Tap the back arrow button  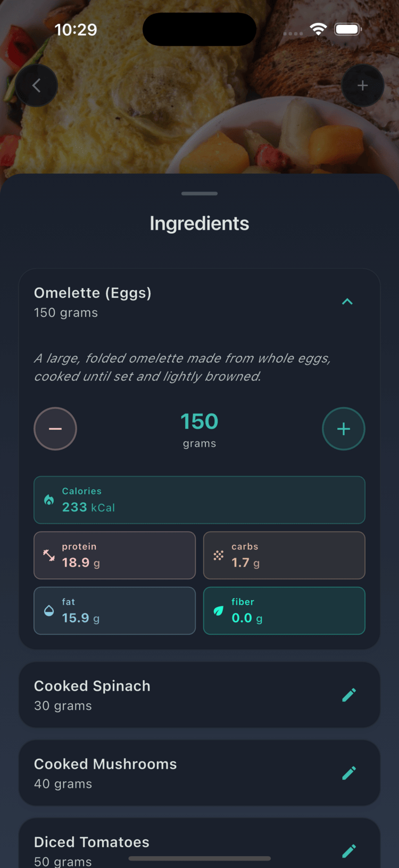[x=36, y=86]
